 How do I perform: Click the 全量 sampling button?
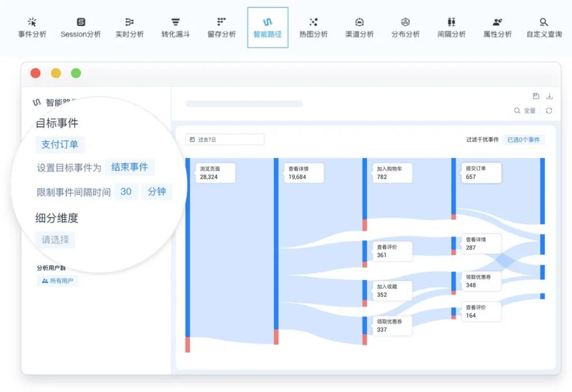(x=529, y=111)
